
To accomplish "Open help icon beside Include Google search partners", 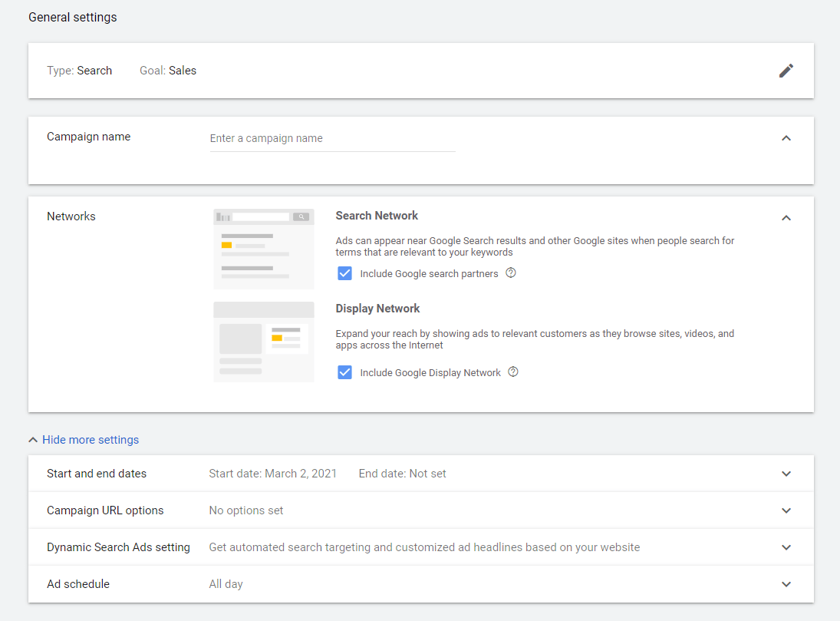I will [511, 273].
